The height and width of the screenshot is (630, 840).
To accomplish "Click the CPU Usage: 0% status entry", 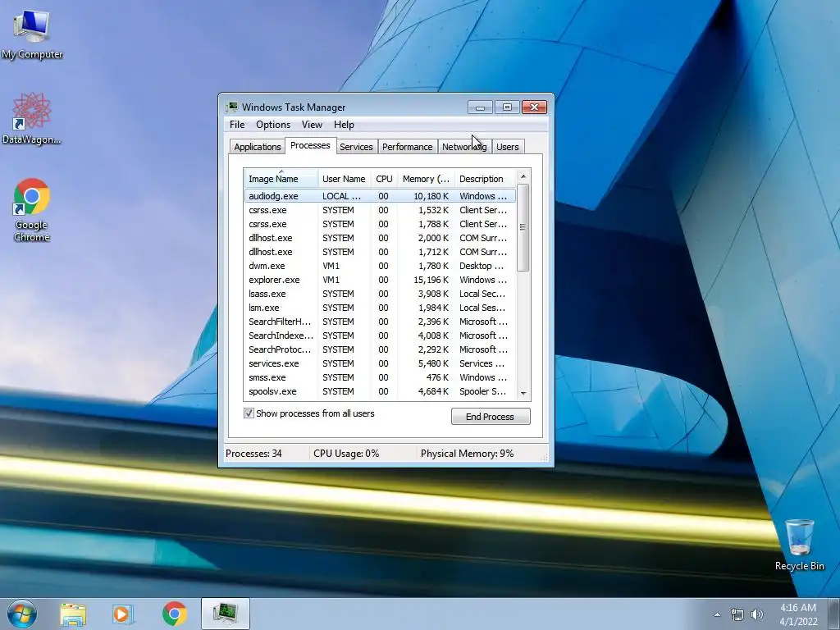I will pyautogui.click(x=346, y=453).
